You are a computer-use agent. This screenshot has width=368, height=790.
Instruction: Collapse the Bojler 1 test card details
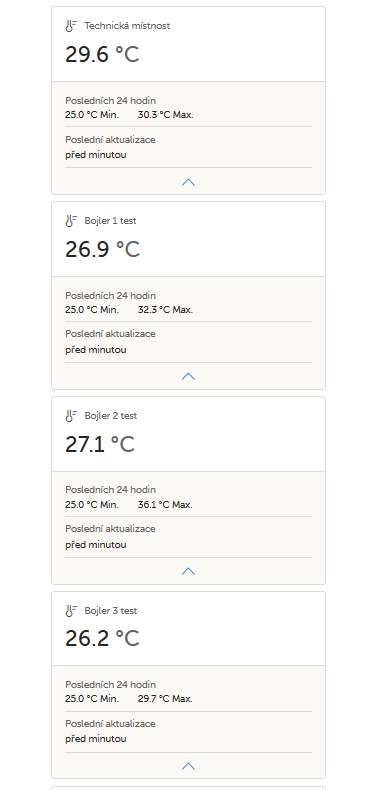(x=188, y=376)
